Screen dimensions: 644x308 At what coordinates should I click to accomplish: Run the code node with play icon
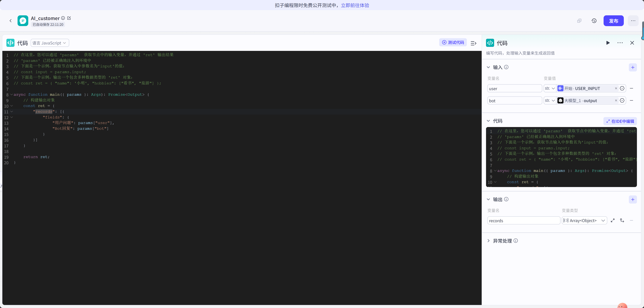608,43
